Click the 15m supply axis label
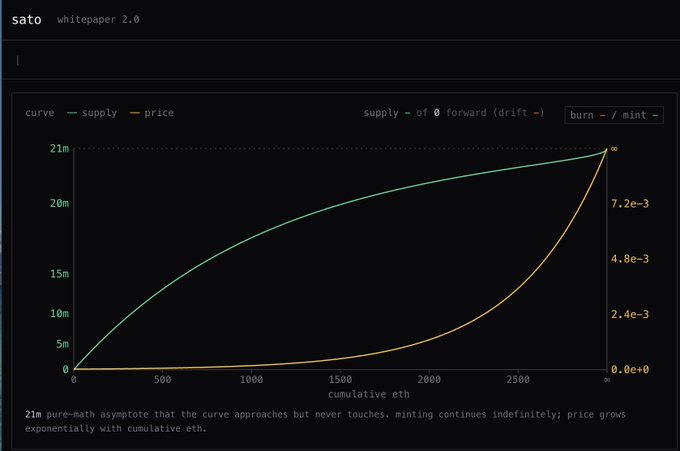680x451 pixels. pos(59,274)
